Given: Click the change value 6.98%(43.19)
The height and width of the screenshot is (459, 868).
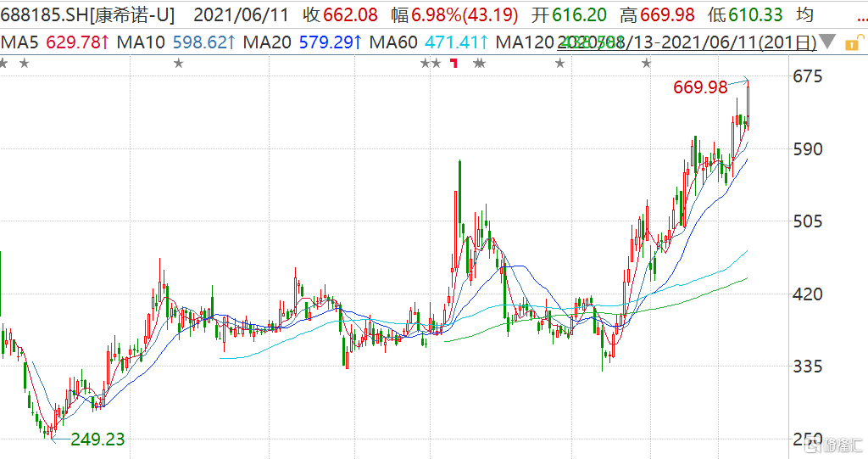Looking at the screenshot, I should point(465,15).
